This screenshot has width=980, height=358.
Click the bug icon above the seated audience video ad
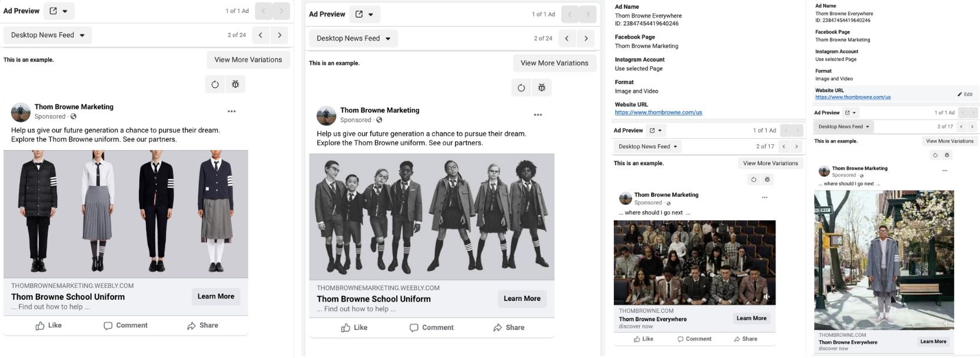pos(767,180)
